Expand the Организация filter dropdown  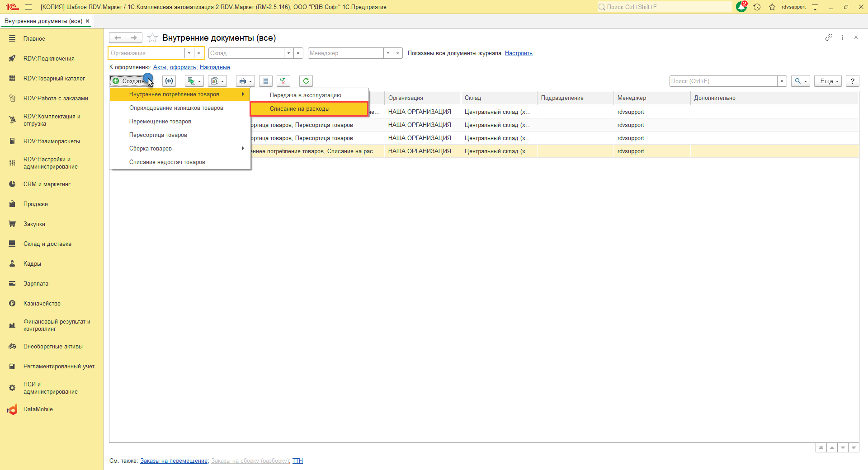[x=189, y=53]
